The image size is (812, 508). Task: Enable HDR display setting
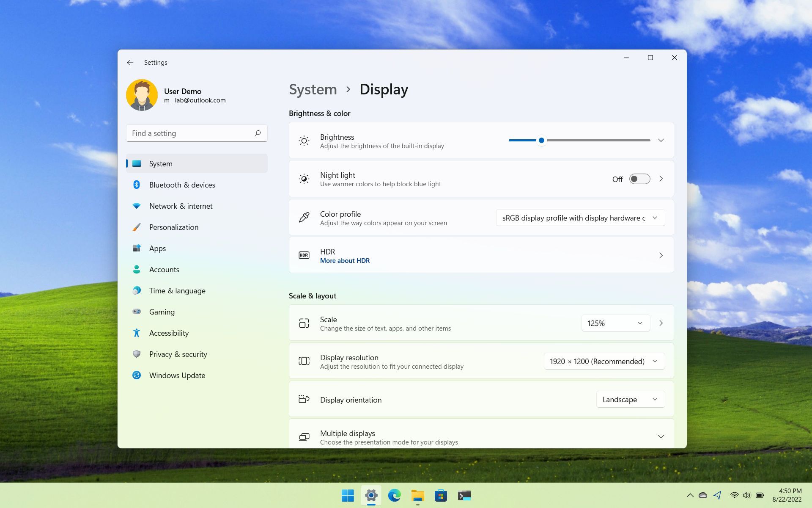(x=661, y=255)
